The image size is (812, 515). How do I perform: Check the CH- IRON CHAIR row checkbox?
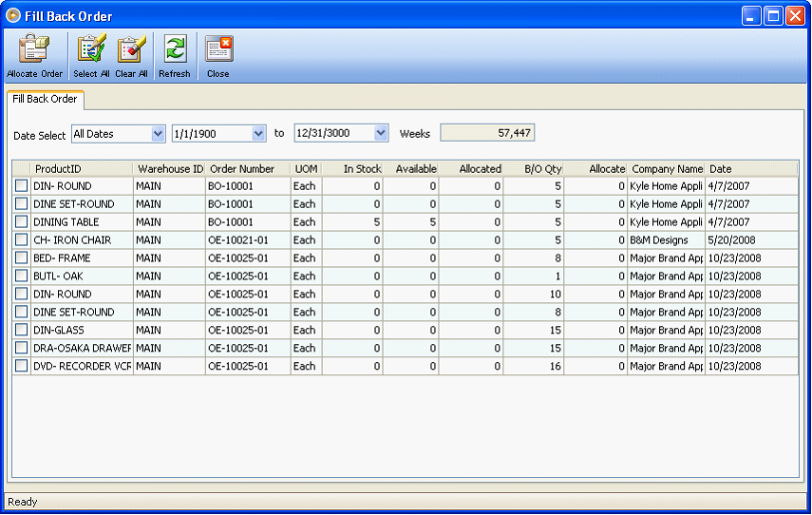tap(21, 239)
